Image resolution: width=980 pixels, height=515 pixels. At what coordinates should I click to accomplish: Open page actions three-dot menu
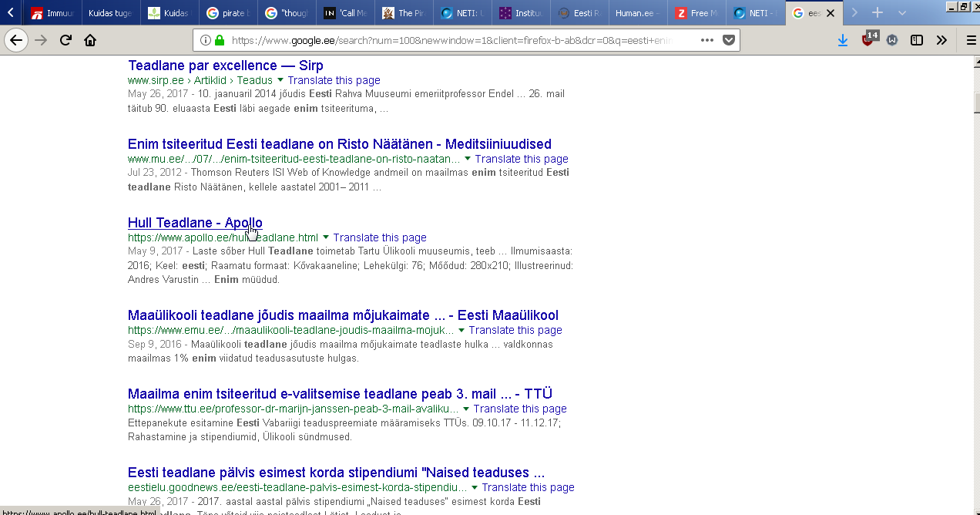coord(707,40)
